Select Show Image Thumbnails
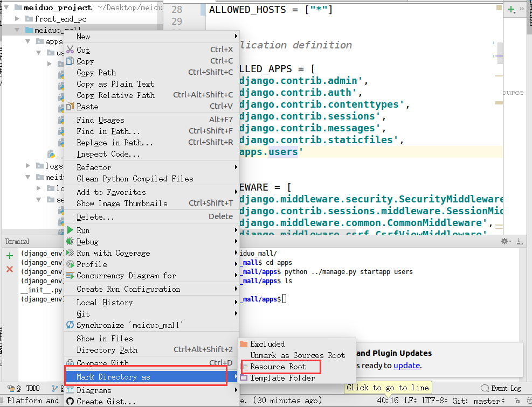This screenshot has height=407, width=532. click(151, 203)
